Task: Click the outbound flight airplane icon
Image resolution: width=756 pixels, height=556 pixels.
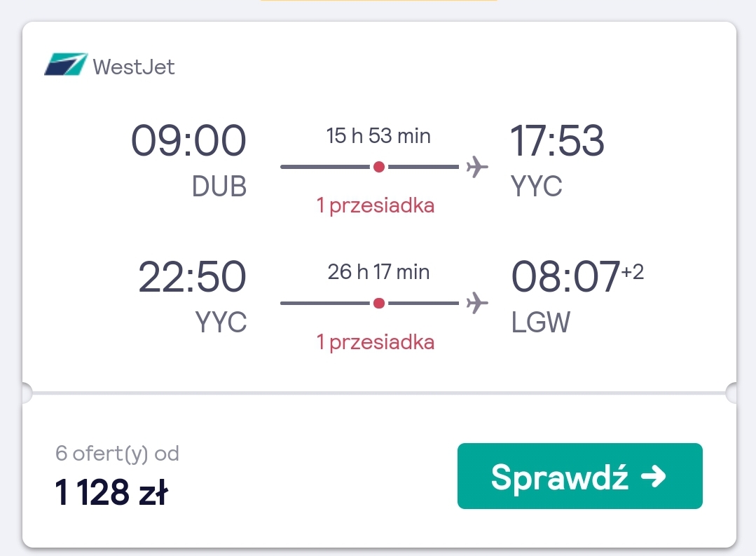Action: click(477, 167)
